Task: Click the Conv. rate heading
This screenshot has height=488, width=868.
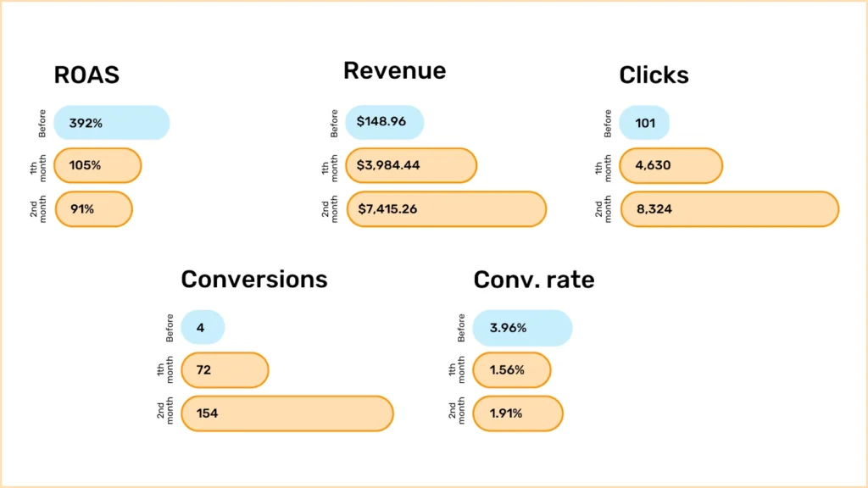Action: pos(534,280)
